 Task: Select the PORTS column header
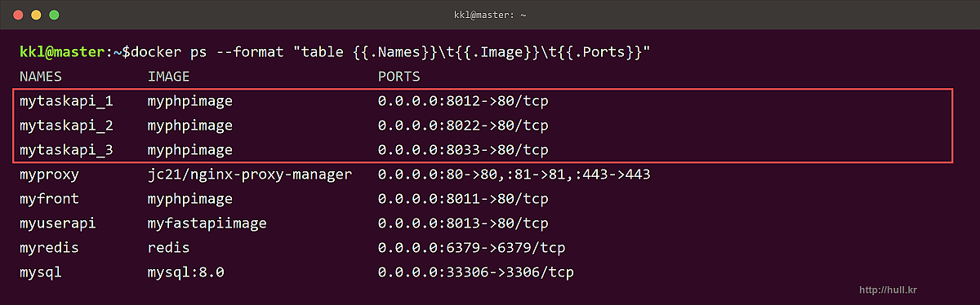(x=399, y=77)
